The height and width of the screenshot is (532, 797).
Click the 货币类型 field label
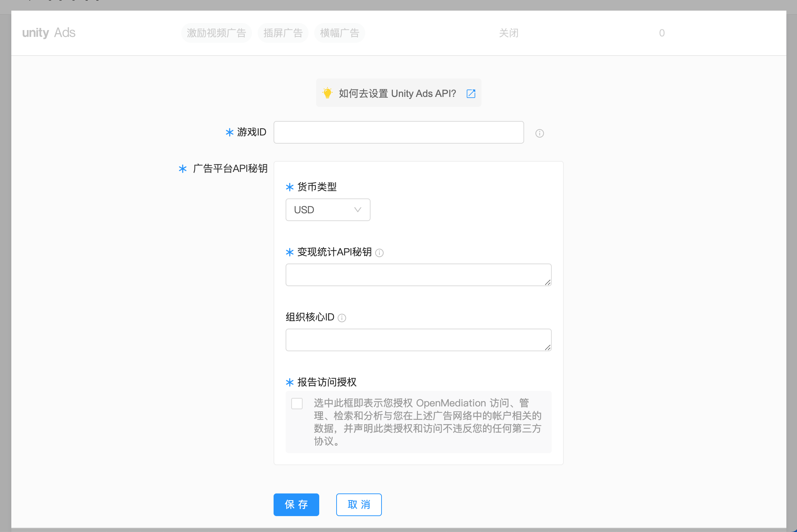click(x=317, y=187)
